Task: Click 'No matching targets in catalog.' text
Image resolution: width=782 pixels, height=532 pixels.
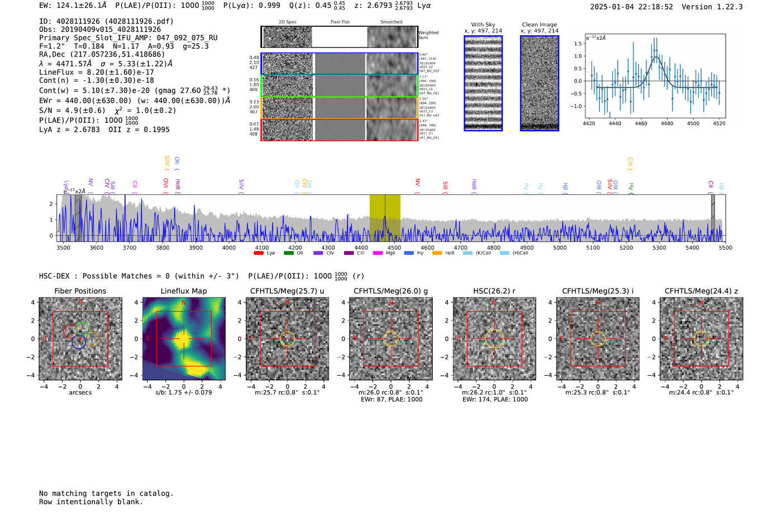Action: point(106,493)
